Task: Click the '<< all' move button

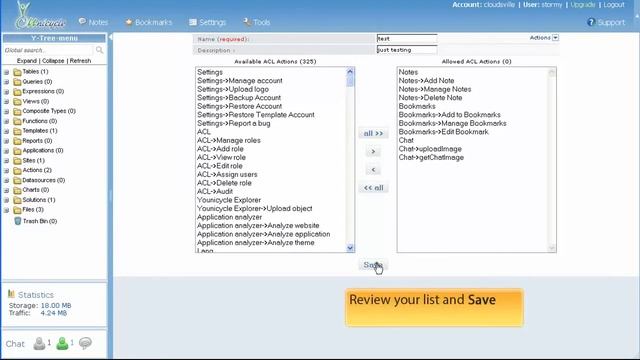Action: [373, 188]
